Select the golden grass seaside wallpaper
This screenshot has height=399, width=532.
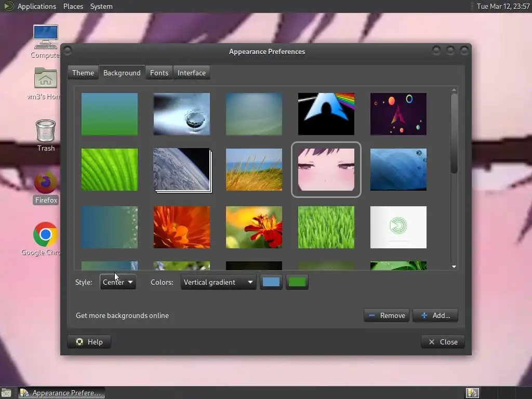[x=254, y=170]
